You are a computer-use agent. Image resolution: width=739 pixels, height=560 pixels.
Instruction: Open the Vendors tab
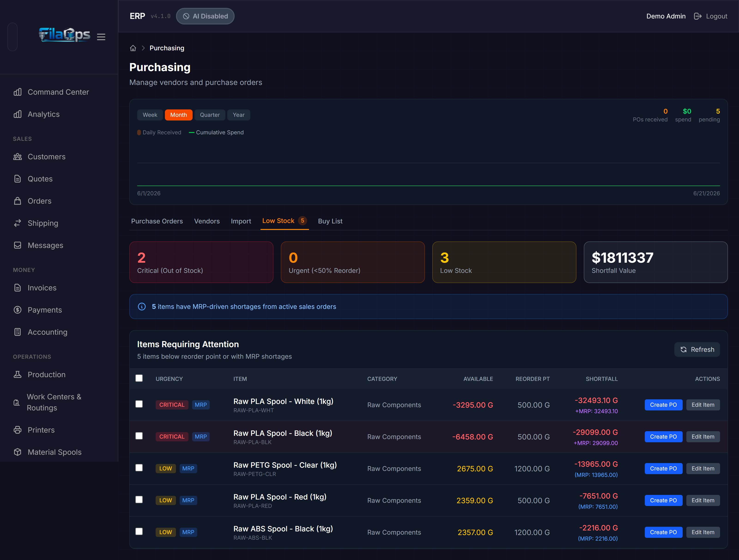tap(207, 221)
